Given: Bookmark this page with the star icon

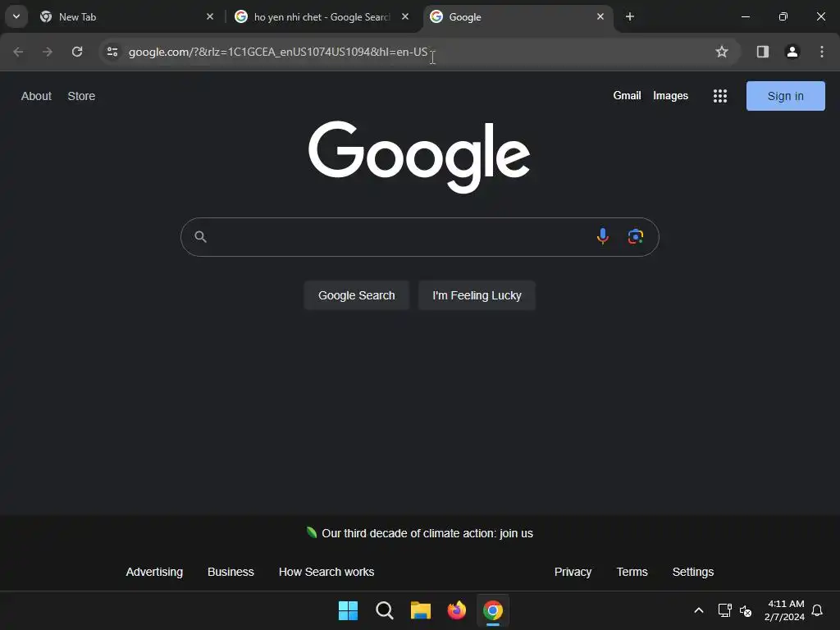Looking at the screenshot, I should pyautogui.click(x=722, y=52).
